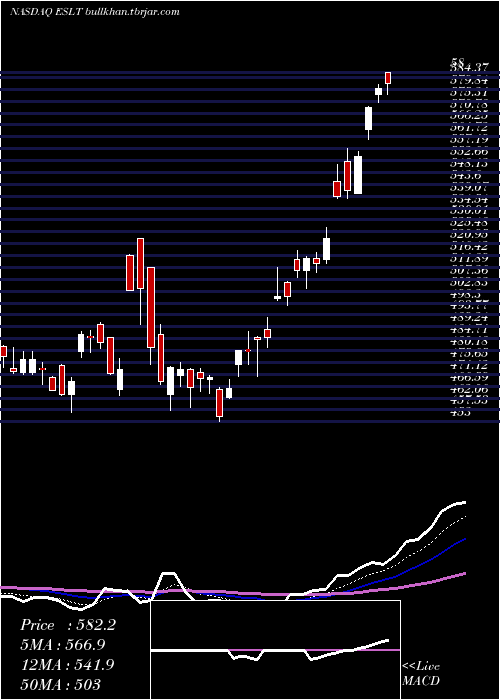Click the 561.72 price axis label

(469, 129)
